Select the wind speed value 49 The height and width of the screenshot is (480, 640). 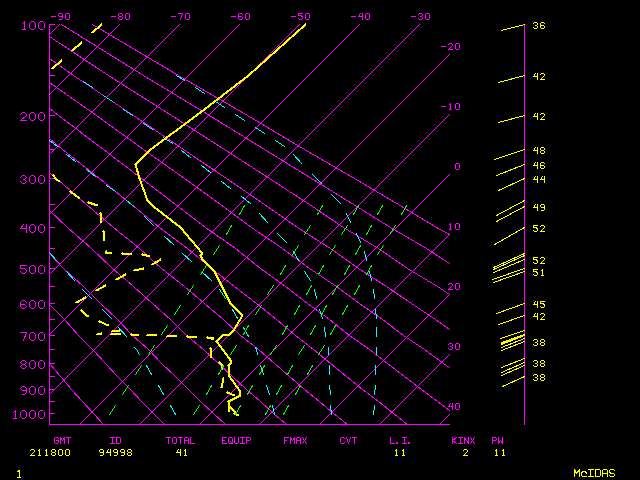538,207
